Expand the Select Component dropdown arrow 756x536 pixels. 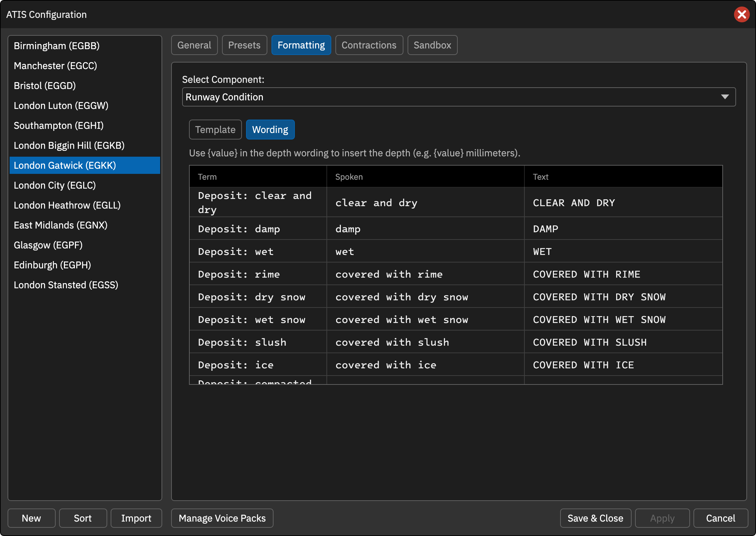(x=725, y=97)
